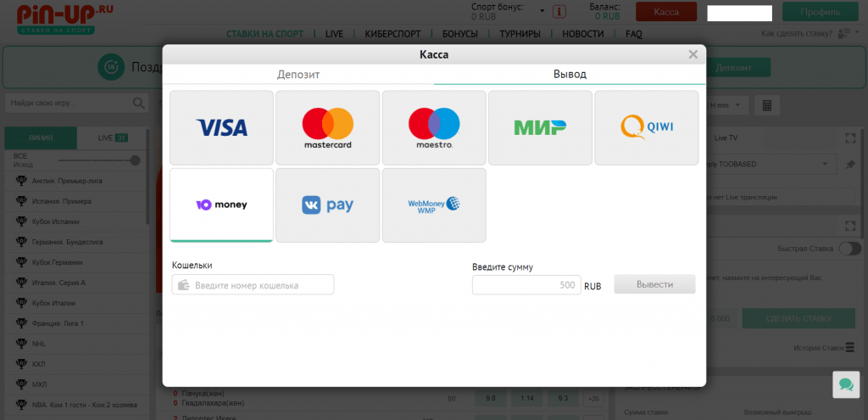Screen dimensions: 868x420
Task: Open the Касса button in header
Action: point(666,12)
